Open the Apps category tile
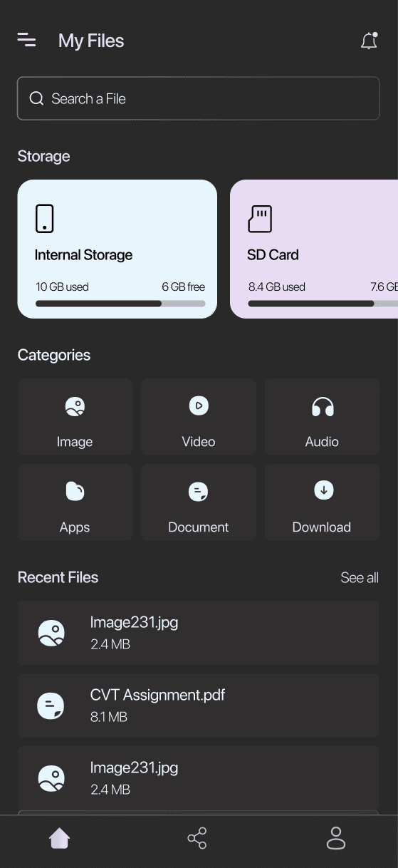The width and height of the screenshot is (398, 868). pos(75,502)
